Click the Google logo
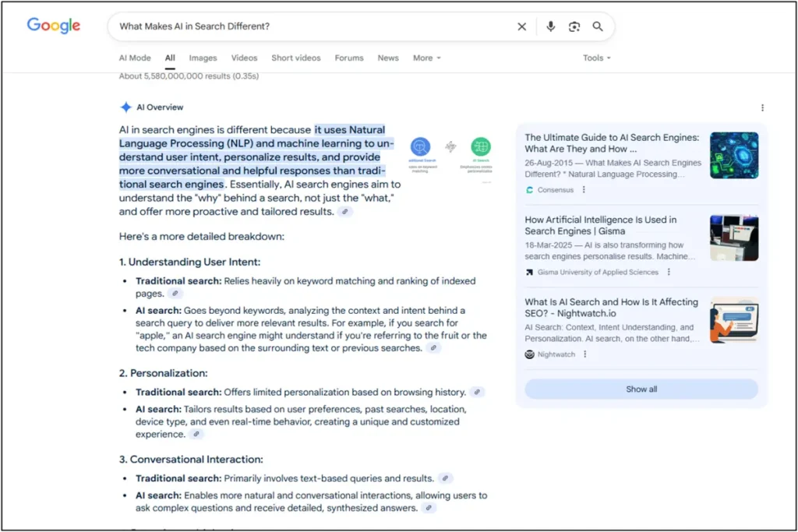This screenshot has width=798, height=532. [x=52, y=26]
